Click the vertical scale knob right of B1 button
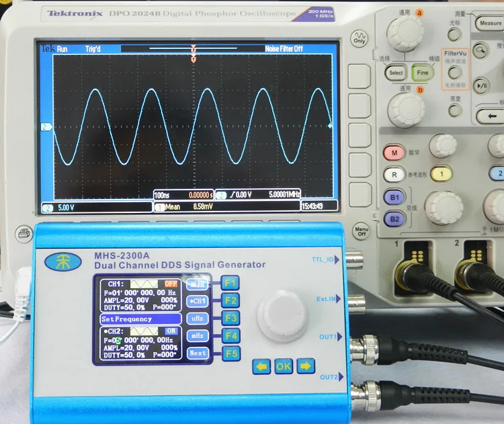Image resolution: width=504 pixels, height=424 pixels. coord(444,208)
